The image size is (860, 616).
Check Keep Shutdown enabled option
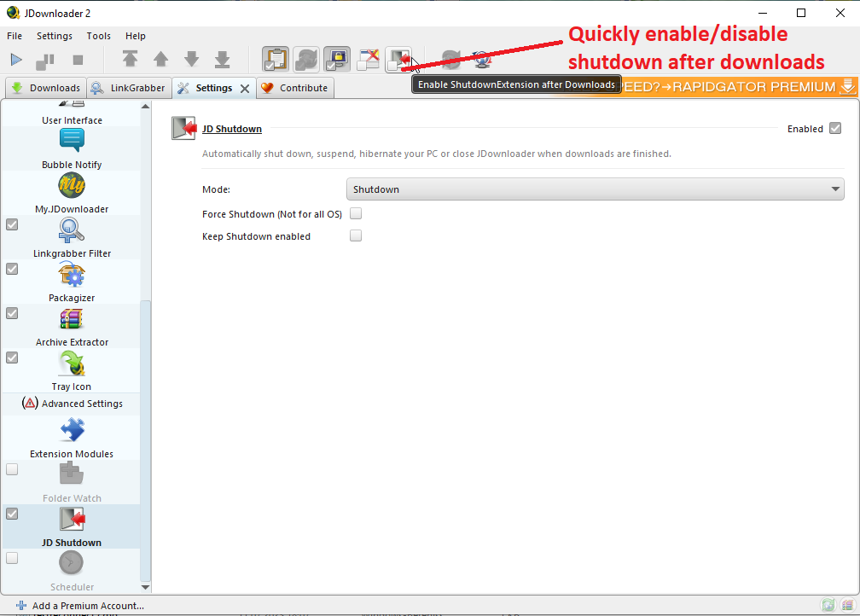(356, 235)
